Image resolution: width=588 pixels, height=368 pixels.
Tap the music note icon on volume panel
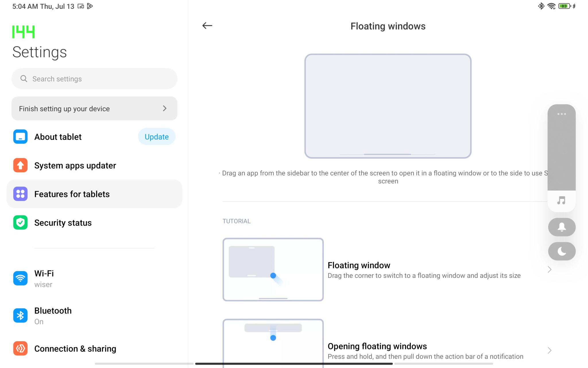[x=561, y=200]
